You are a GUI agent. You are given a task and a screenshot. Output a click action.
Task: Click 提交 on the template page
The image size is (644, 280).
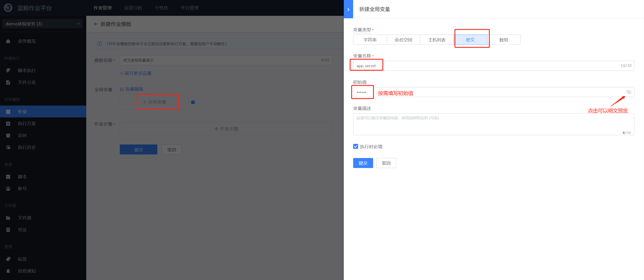coord(139,150)
